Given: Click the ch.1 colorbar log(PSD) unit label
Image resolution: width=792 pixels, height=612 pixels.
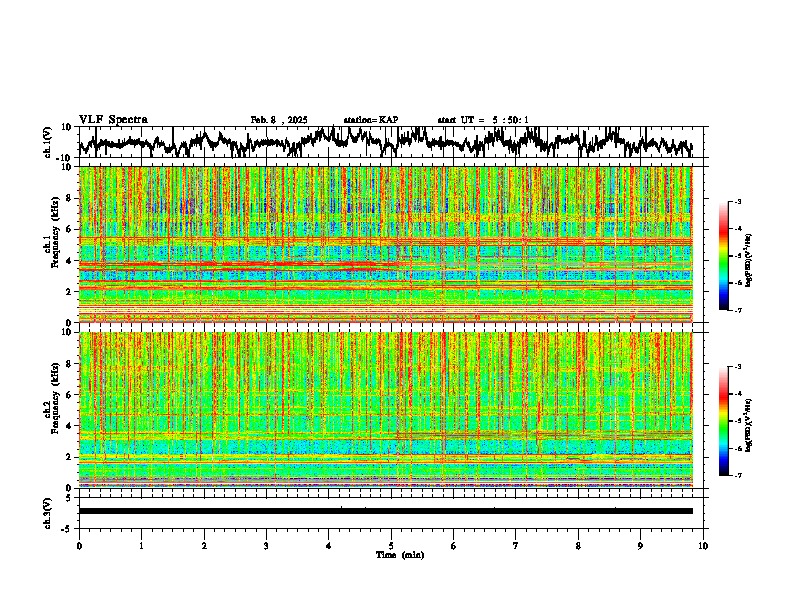Looking at the screenshot, I should tap(748, 261).
